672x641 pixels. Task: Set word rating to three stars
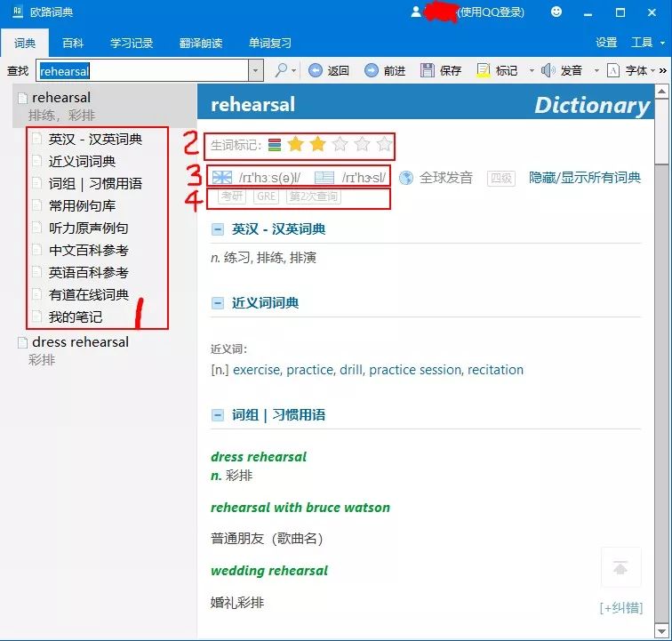pos(340,144)
